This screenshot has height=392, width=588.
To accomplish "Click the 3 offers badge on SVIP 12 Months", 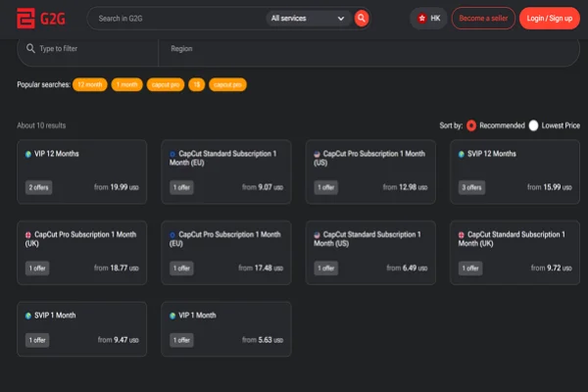I will click(471, 187).
